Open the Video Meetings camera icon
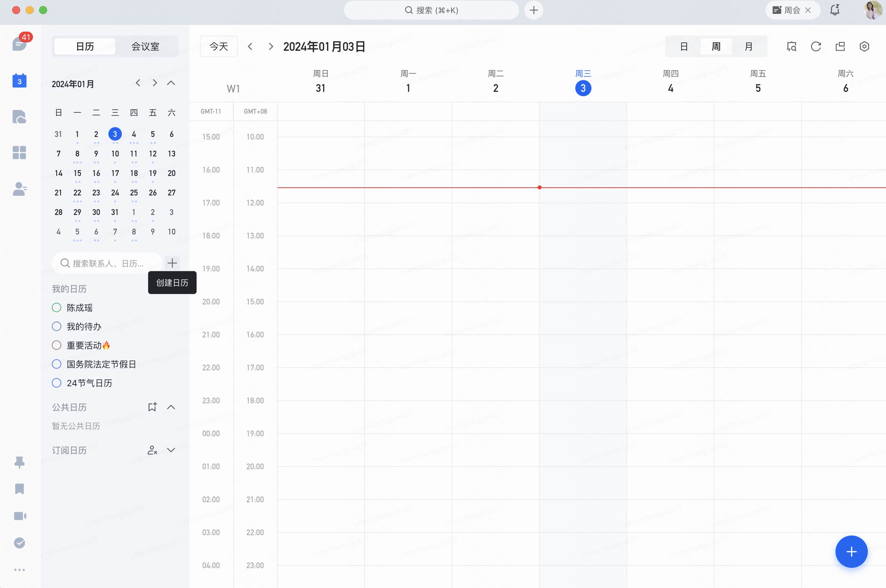 click(x=19, y=515)
